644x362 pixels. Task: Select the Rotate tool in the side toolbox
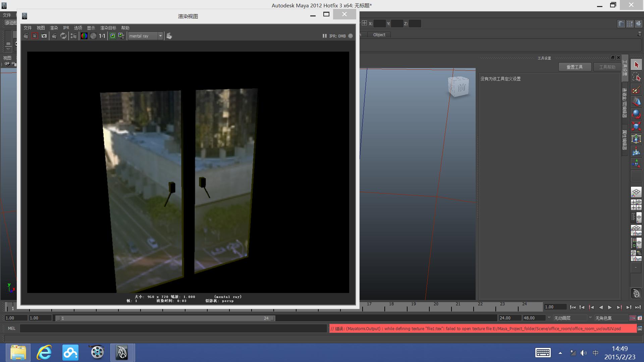(636, 114)
